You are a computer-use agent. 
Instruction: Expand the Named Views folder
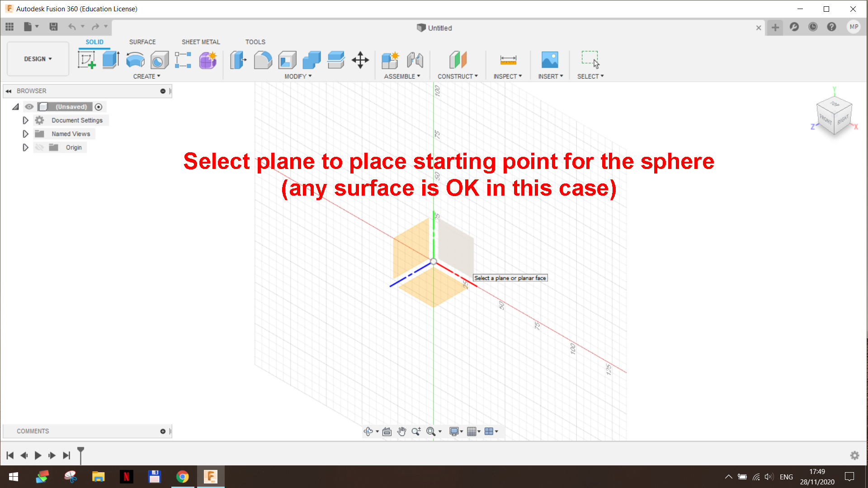(25, 134)
